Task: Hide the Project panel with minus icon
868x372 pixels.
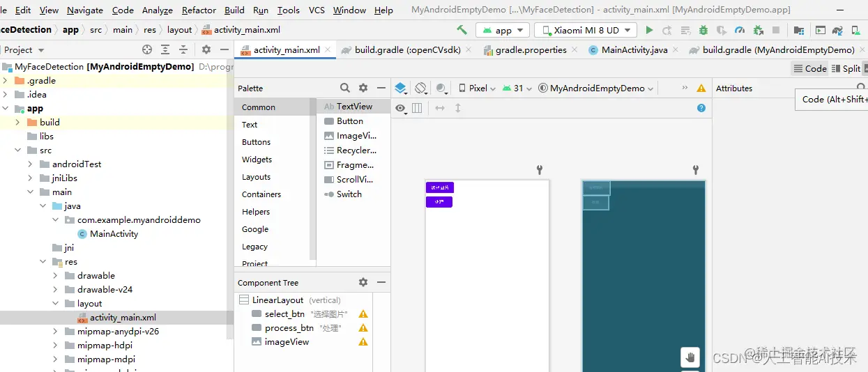Action: (224, 49)
